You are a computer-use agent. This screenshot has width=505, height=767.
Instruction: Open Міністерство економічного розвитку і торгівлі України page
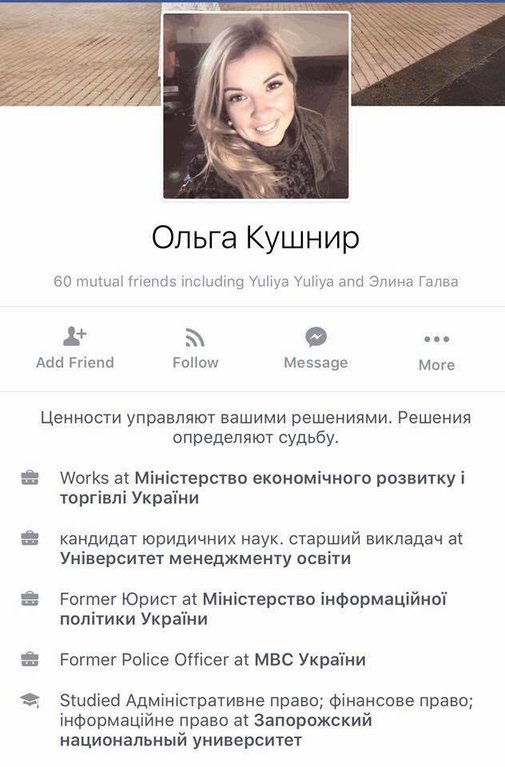click(x=262, y=488)
